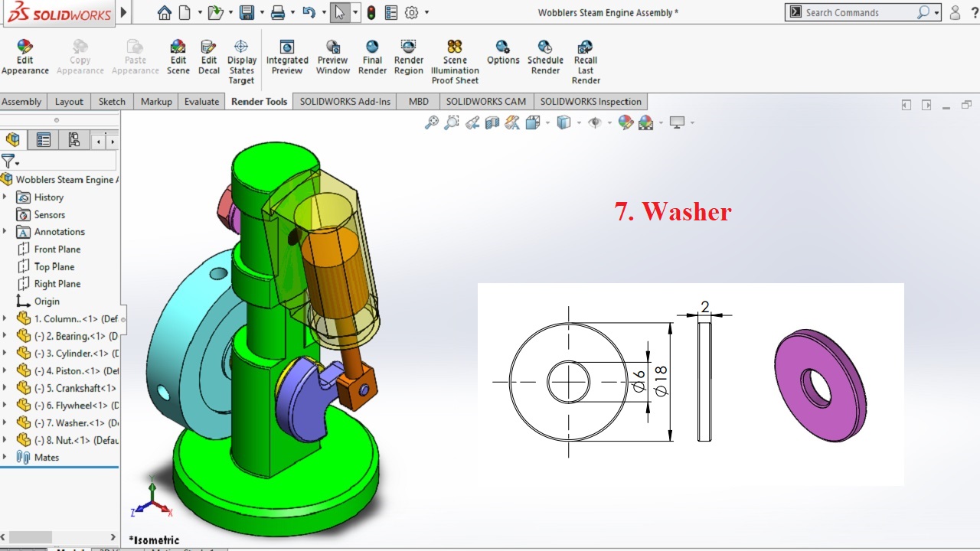Launch Final Render
The image size is (980, 551).
tap(372, 58)
